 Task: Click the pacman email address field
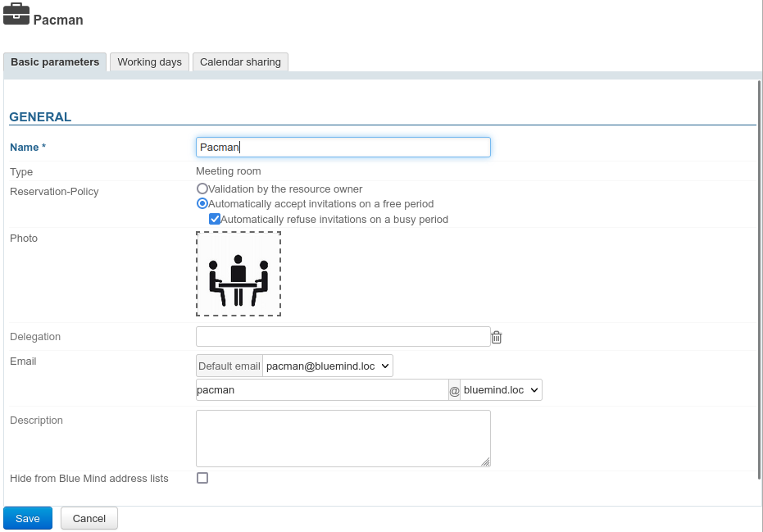[x=321, y=390]
